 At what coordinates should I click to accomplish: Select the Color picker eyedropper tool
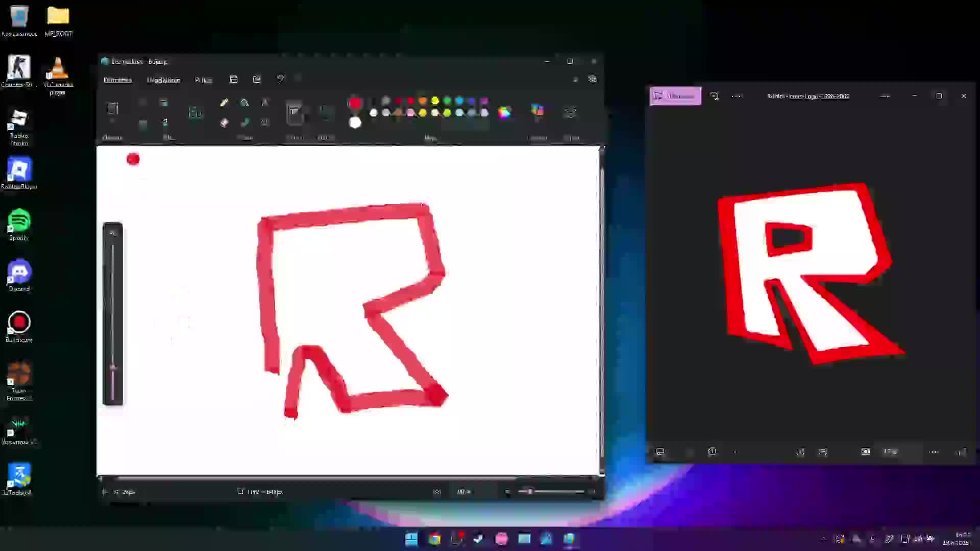pyautogui.click(x=244, y=122)
